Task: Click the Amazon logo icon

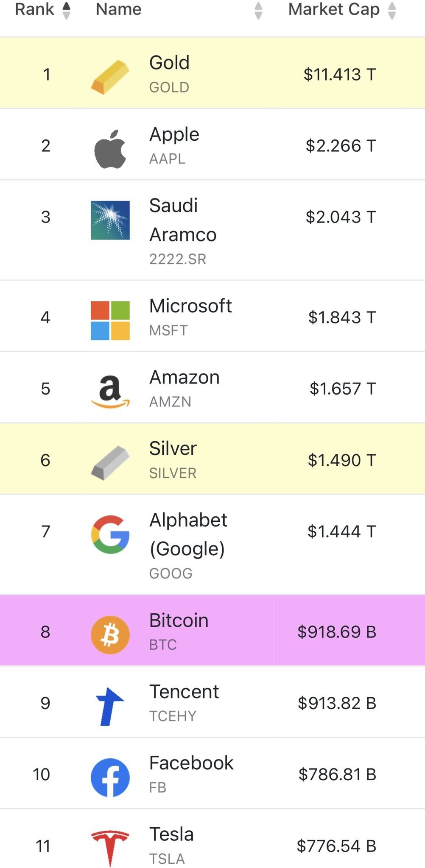Action: click(110, 392)
